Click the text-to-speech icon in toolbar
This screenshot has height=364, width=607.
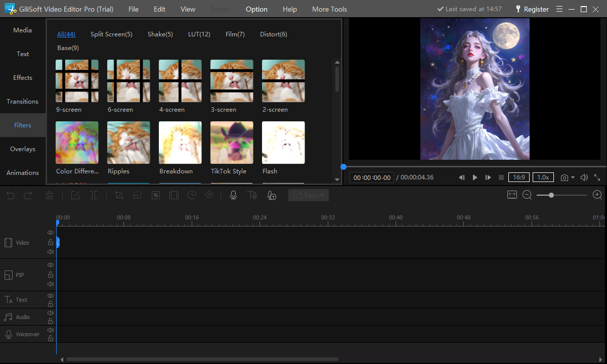click(x=252, y=195)
